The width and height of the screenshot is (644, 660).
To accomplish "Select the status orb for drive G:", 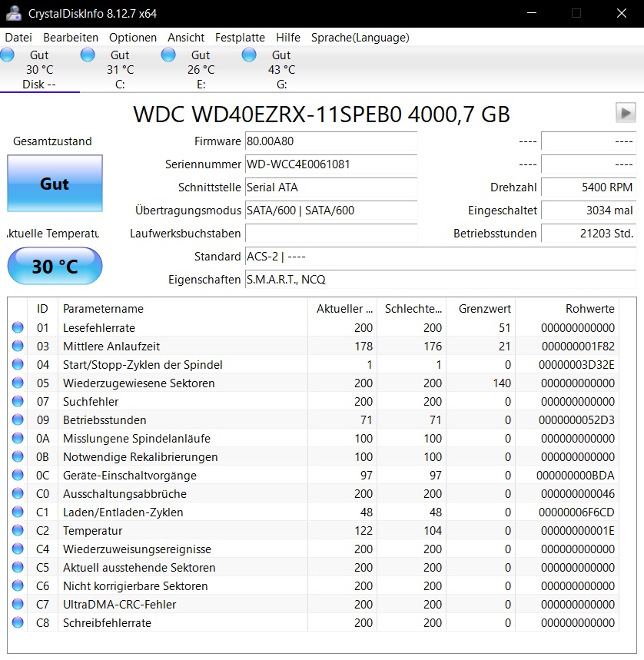I will [x=249, y=55].
